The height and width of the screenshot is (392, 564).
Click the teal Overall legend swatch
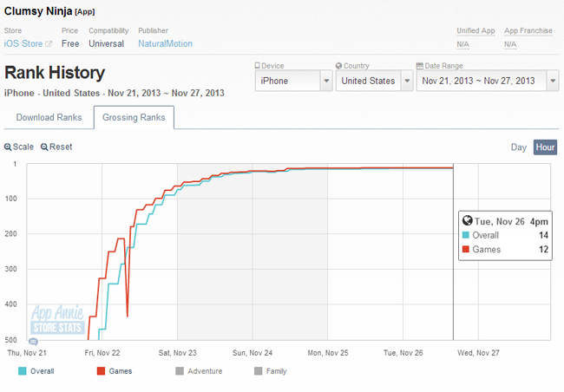click(x=23, y=371)
